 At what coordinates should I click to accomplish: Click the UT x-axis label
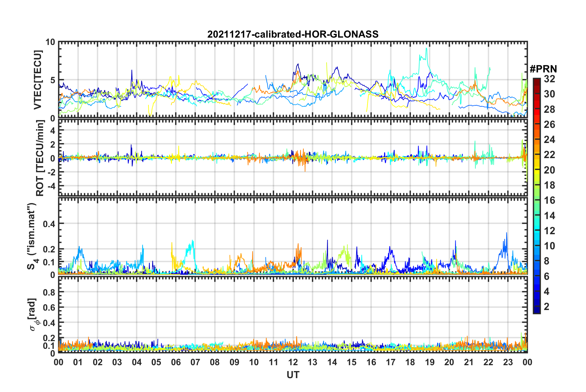293,375
